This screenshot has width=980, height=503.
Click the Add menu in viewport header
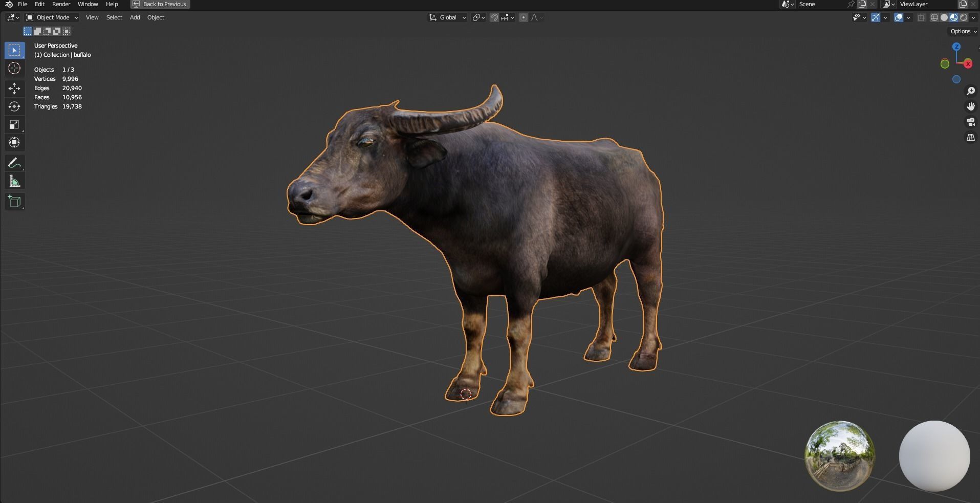pyautogui.click(x=135, y=17)
